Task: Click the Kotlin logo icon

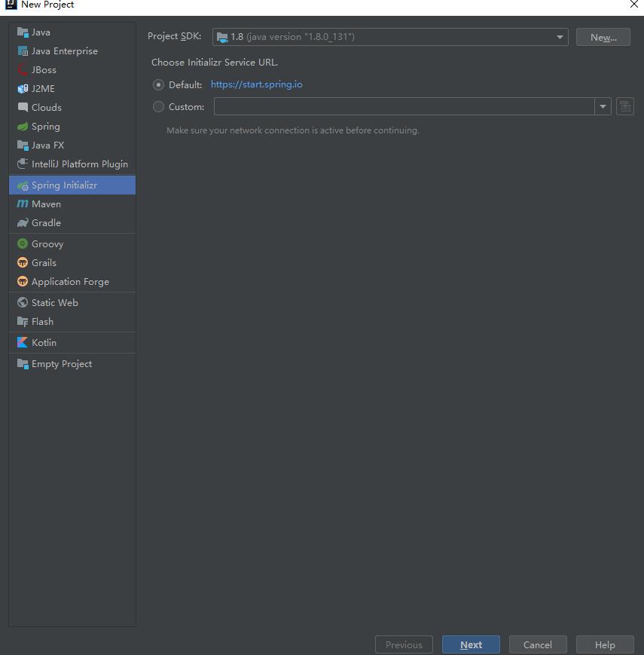Action: [23, 342]
